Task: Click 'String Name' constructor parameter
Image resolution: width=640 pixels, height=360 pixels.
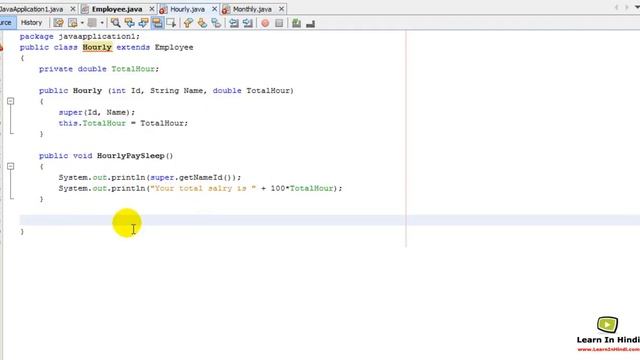Action: point(177,91)
